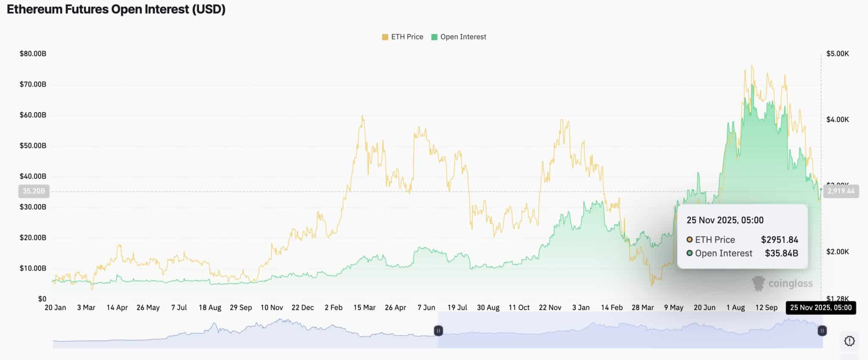
Task: Click the alert badge icon below the chart
Action: click(x=849, y=340)
